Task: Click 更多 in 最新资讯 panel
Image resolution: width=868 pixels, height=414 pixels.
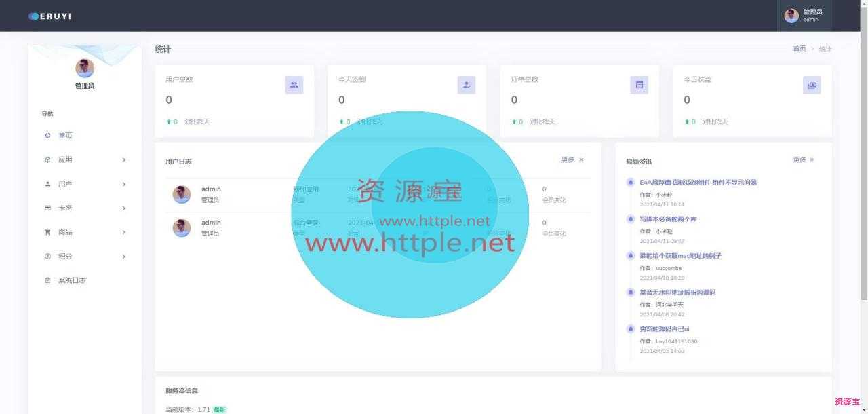Action: [x=804, y=159]
